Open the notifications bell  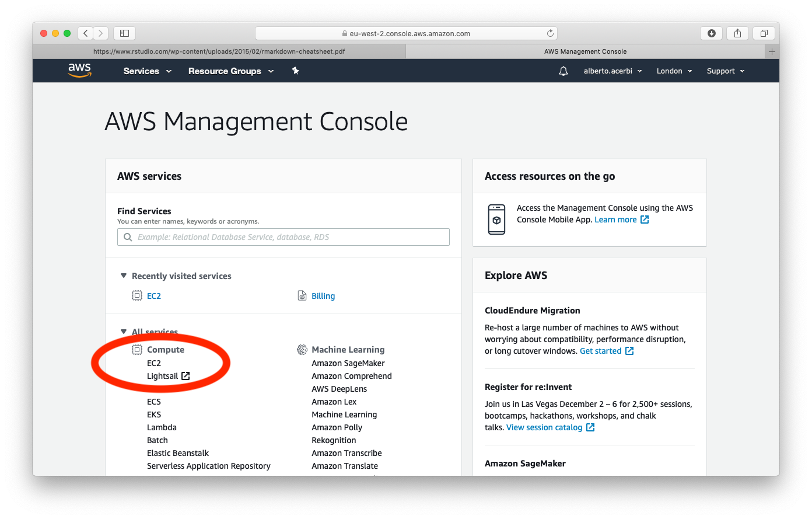[x=563, y=71]
